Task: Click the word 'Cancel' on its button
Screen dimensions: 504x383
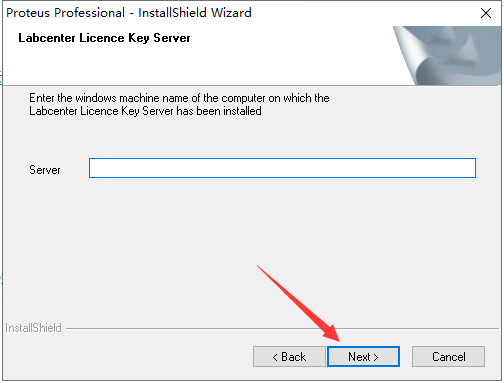Action: 449,357
